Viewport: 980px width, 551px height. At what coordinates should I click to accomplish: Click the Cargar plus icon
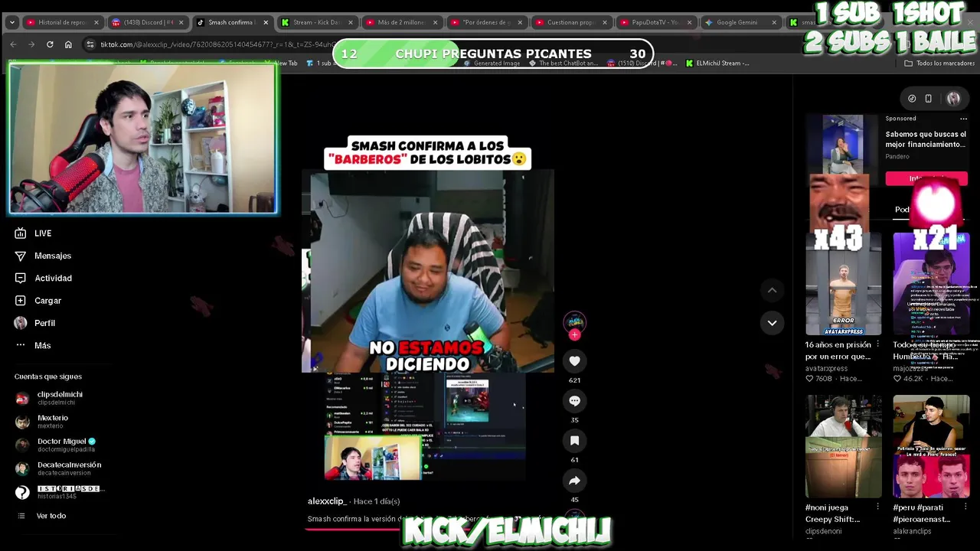tap(21, 301)
